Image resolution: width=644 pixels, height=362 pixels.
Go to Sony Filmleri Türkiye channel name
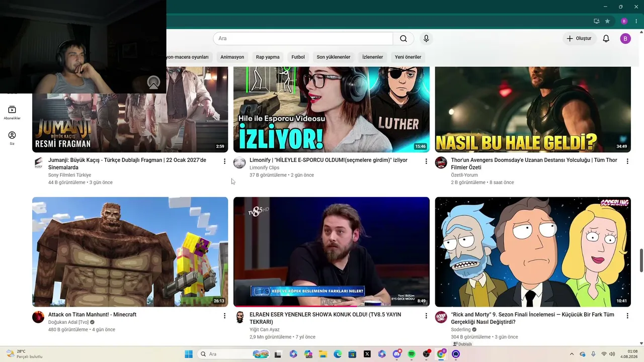[69, 175]
